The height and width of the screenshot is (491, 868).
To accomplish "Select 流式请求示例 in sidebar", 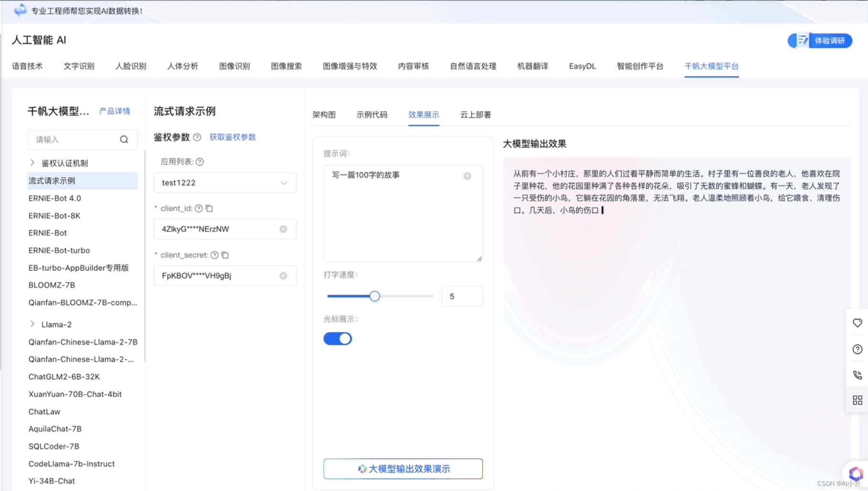I will 83,181.
